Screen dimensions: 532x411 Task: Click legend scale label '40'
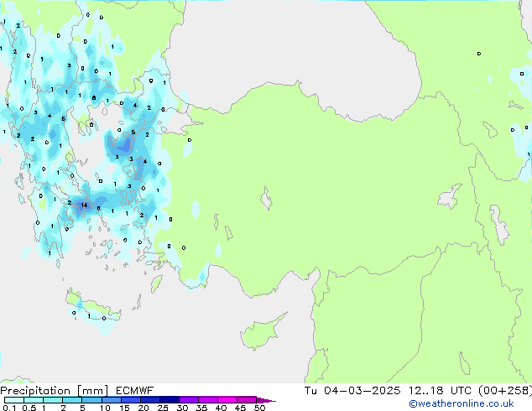221,408
